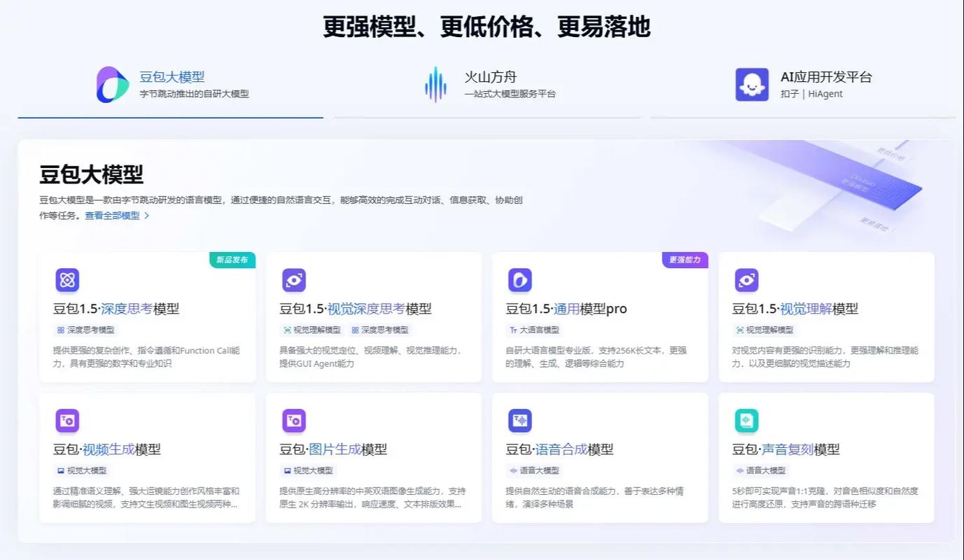Click the 语音大模型 tag on the 豆包·语音合成模型 card

(534, 470)
